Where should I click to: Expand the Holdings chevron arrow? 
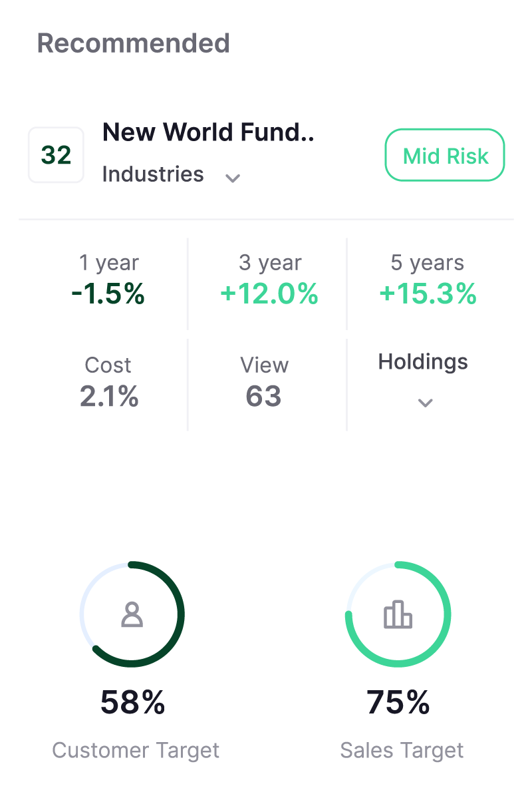click(425, 402)
